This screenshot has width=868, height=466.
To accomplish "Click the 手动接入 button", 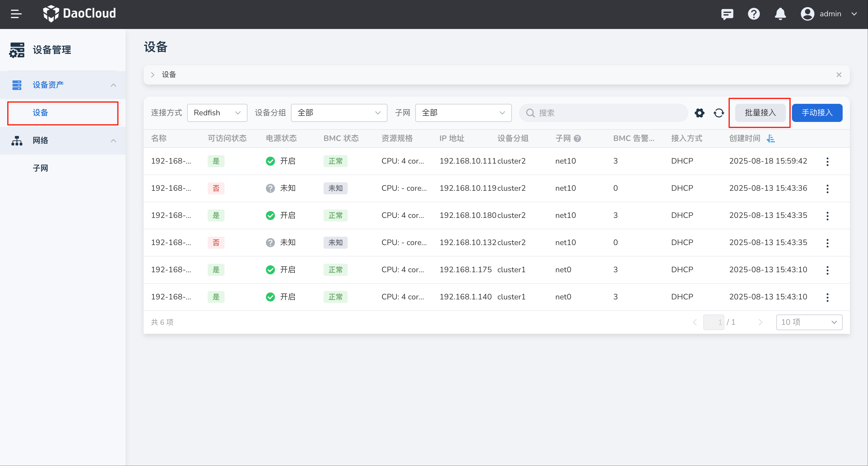I will pos(817,113).
